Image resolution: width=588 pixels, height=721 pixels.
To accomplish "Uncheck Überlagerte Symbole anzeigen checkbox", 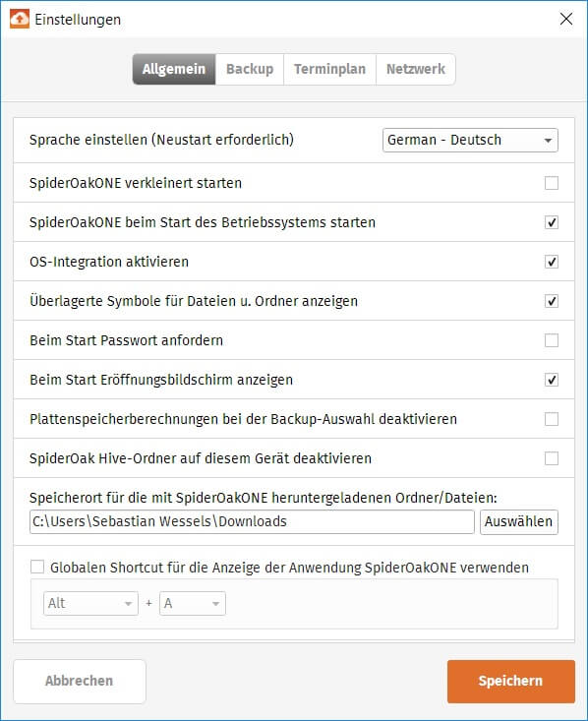I will tap(552, 301).
